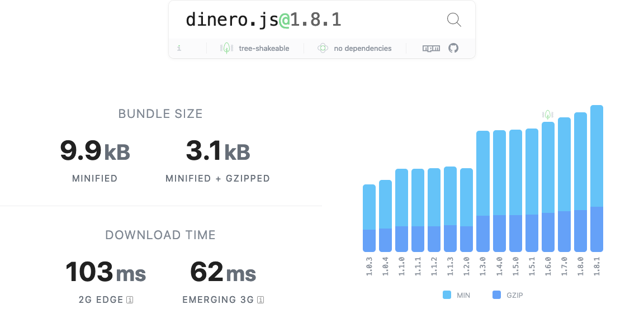This screenshot has width=644, height=309.
Task: Select the 1.8.1 version bar
Action: 597,178
